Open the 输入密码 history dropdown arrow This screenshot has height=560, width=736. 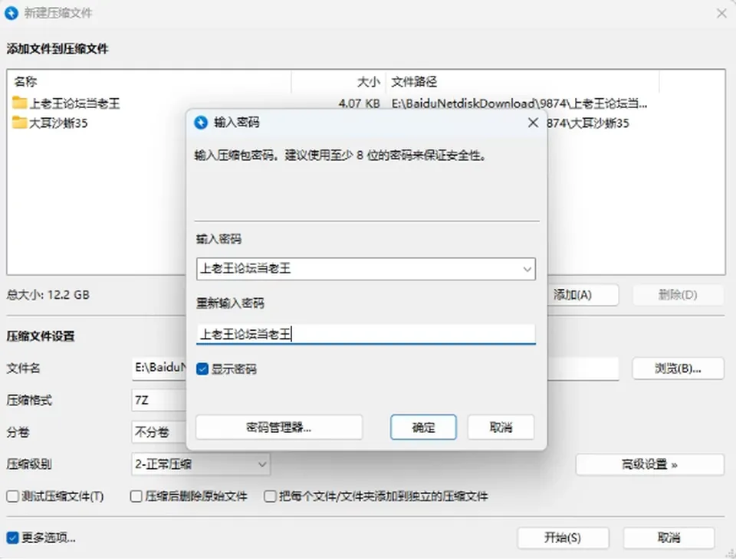point(527,269)
